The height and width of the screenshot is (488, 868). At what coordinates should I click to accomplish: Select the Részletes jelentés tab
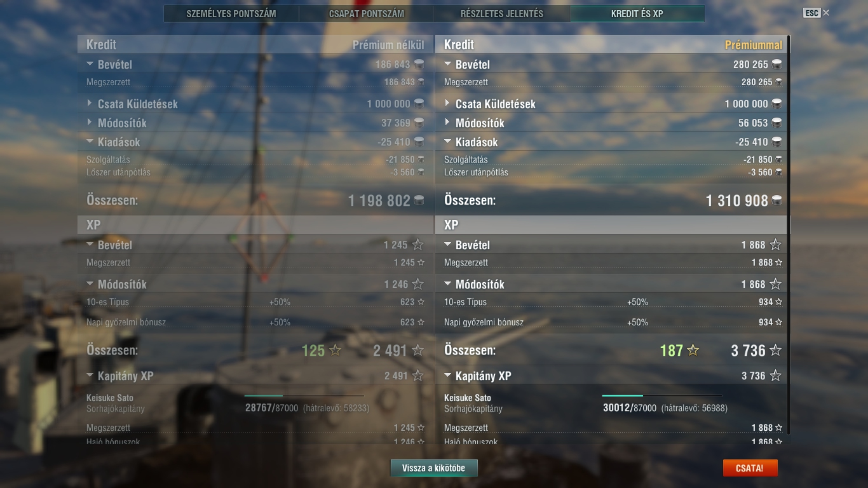click(502, 13)
